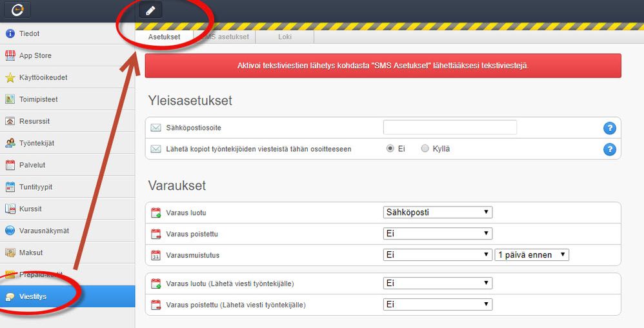Select the Ei radio button
Screen dimensions: 644x328
pos(390,149)
